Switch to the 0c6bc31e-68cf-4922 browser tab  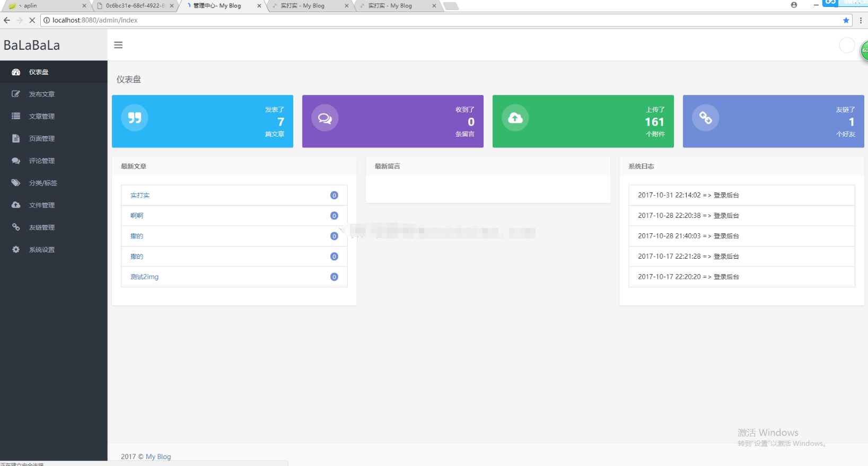pos(135,6)
